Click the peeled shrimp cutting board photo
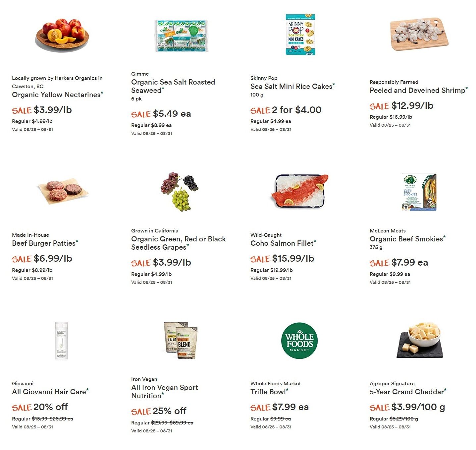Image resolution: width=476 pixels, height=450 pixels. [x=419, y=34]
